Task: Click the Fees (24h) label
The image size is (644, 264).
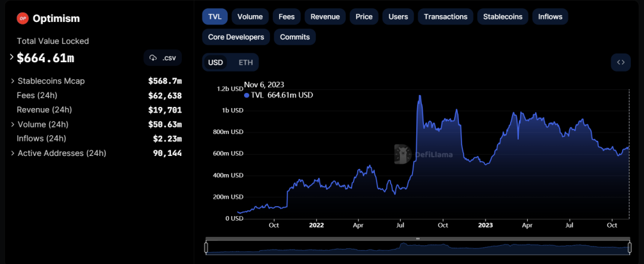Action: coord(37,96)
